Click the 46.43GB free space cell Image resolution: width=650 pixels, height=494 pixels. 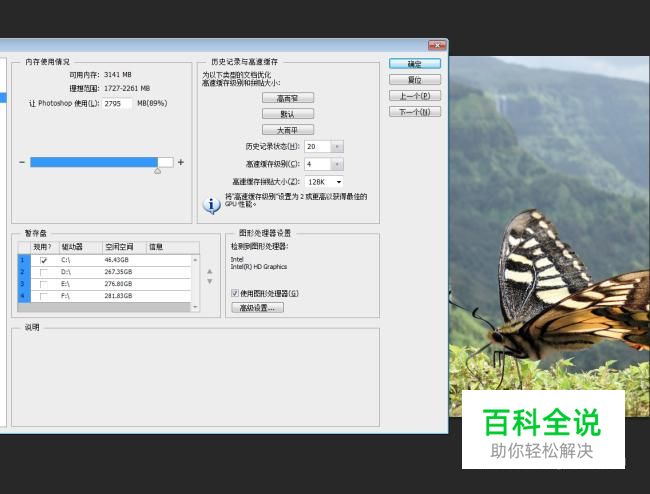tap(116, 260)
